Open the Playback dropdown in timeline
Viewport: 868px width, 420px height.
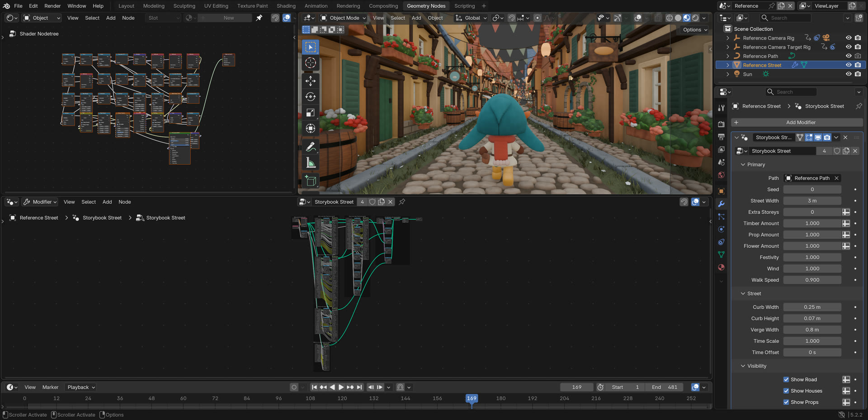81,387
